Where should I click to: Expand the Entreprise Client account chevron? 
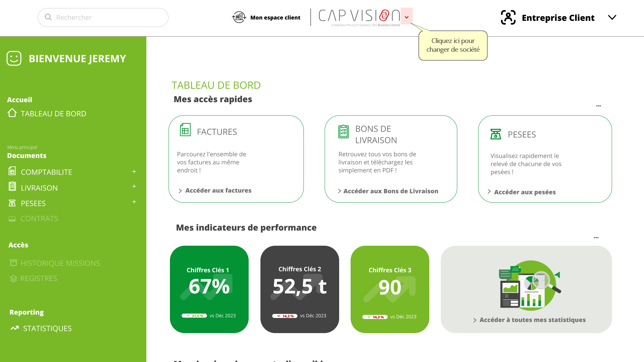click(x=612, y=17)
